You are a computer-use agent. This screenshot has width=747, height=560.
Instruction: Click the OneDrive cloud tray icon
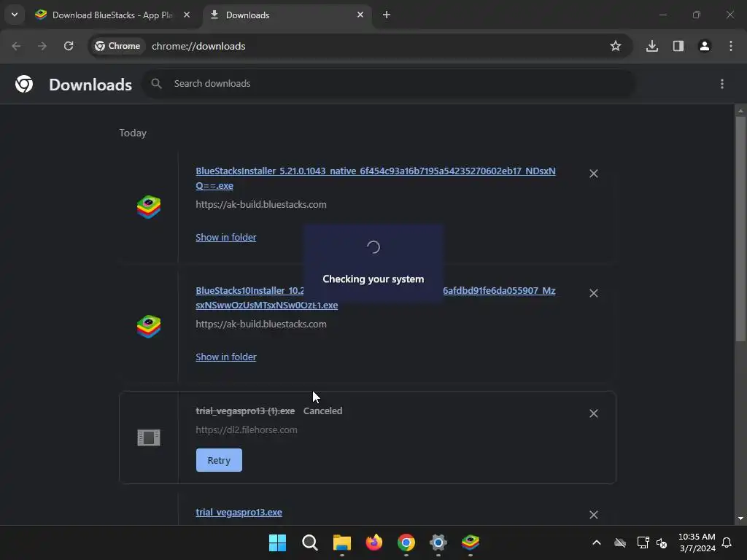pyautogui.click(x=620, y=542)
